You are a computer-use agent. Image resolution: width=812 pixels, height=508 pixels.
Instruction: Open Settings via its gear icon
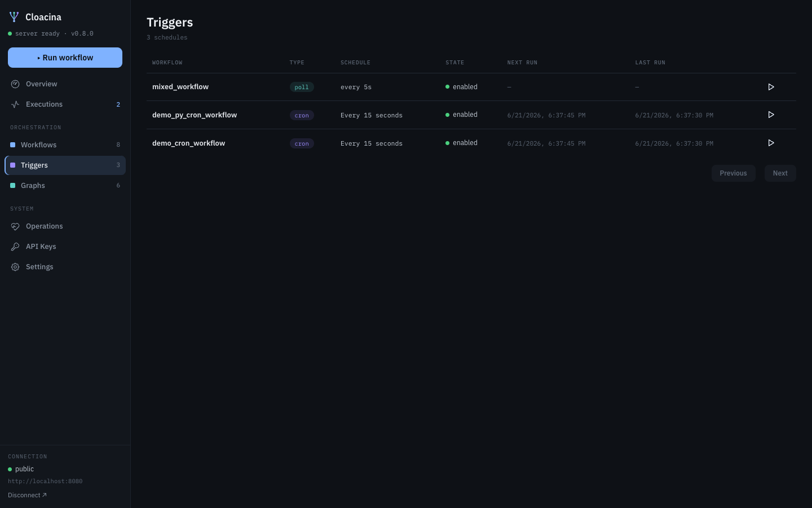[x=15, y=267]
